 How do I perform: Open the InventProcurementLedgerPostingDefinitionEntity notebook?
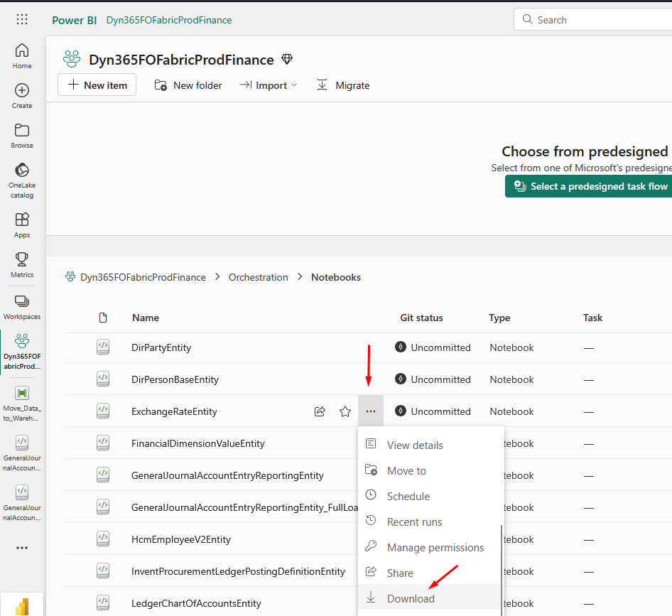(238, 571)
